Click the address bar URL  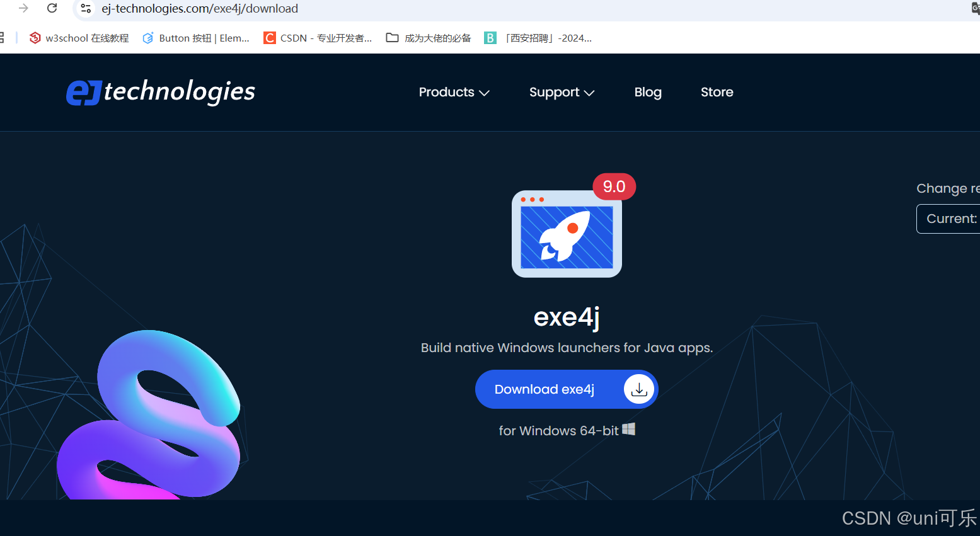point(200,9)
